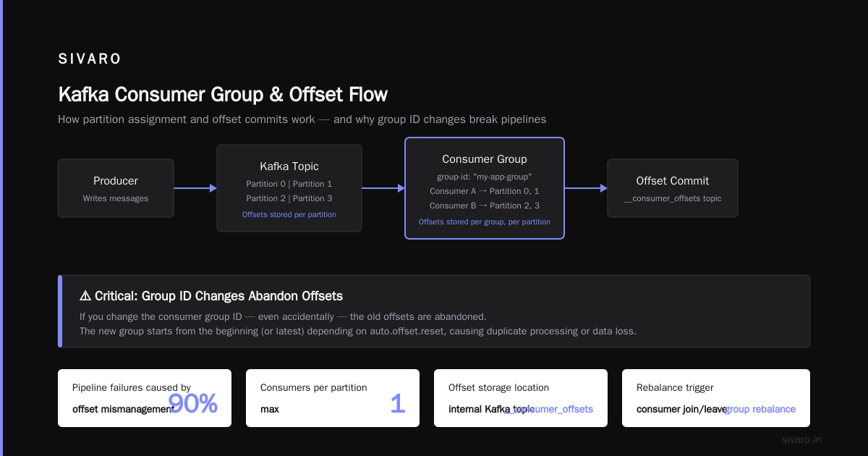The width and height of the screenshot is (868, 456).
Task: Click the "Consumer A → Partition 0, 1" line
Action: 485,191
